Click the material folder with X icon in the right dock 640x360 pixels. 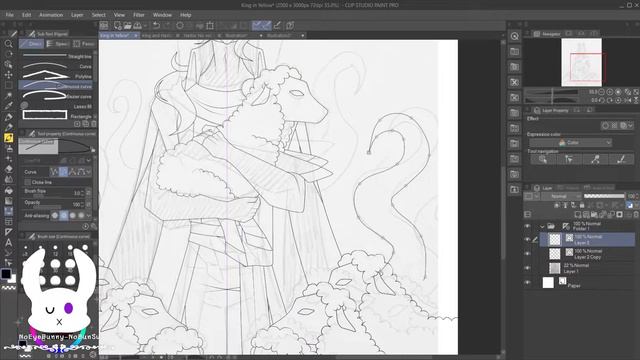coord(514,82)
